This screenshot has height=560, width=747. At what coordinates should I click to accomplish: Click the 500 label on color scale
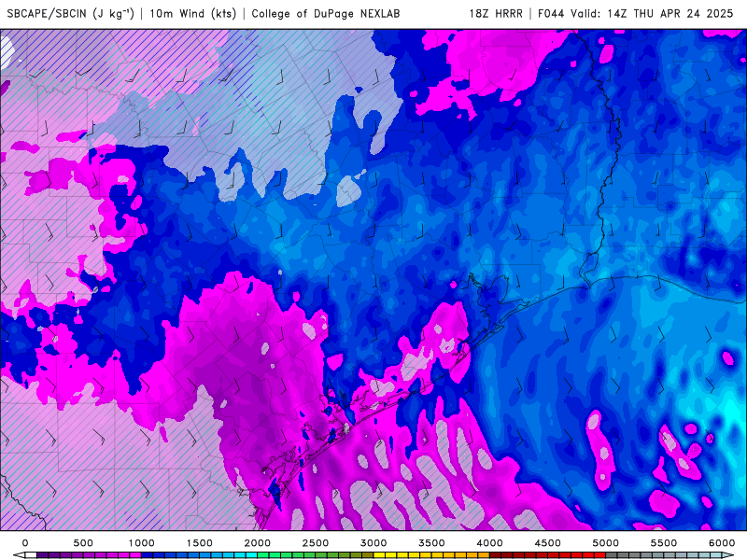[83, 543]
